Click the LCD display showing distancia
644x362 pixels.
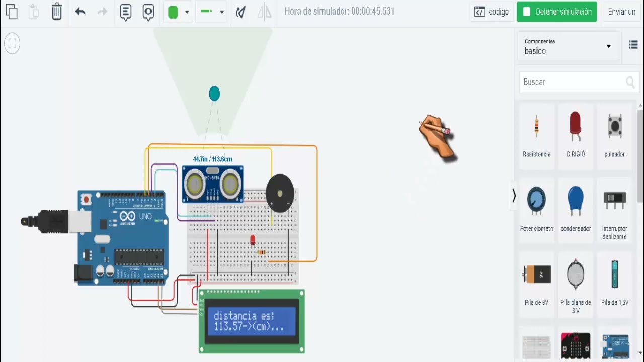pyautogui.click(x=252, y=321)
